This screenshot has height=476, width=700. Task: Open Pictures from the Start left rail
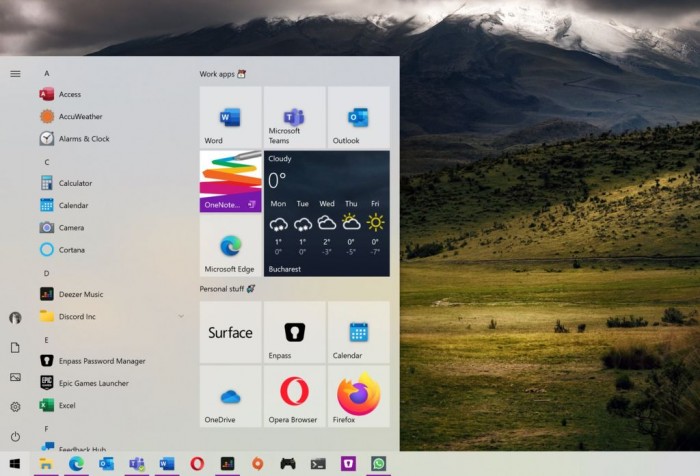pyautogui.click(x=15, y=377)
